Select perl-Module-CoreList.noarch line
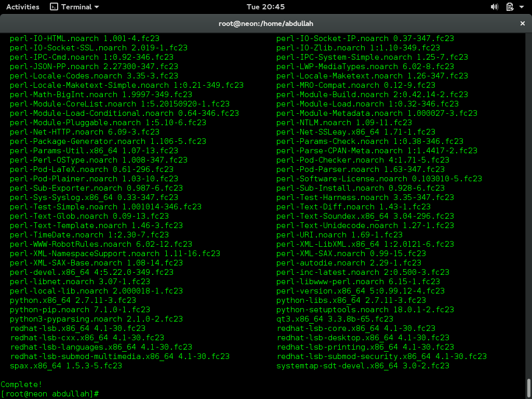This screenshot has width=532, height=399. point(120,104)
